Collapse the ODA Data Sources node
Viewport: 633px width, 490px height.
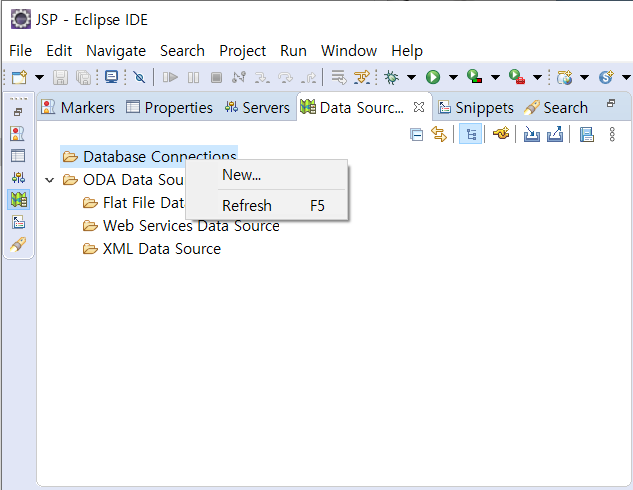pos(50,180)
